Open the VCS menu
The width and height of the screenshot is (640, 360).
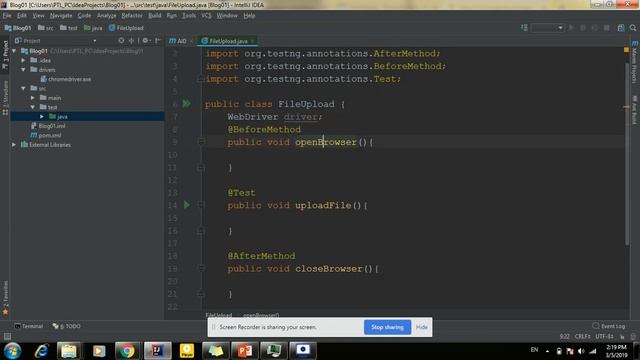point(206,16)
